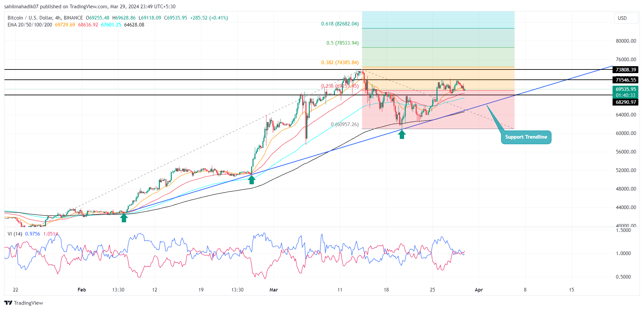644x310 pixels.
Task: Click the 80000.00 price scale label
Action: [626, 41]
